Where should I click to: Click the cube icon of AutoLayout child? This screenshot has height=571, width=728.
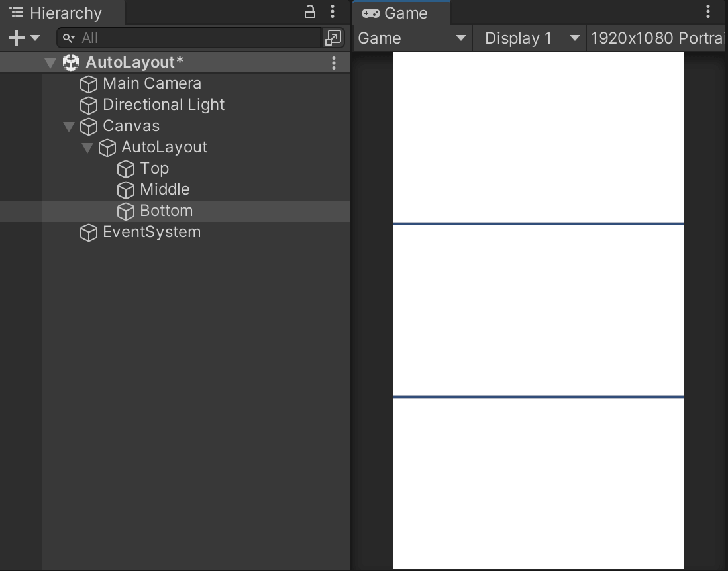107,148
